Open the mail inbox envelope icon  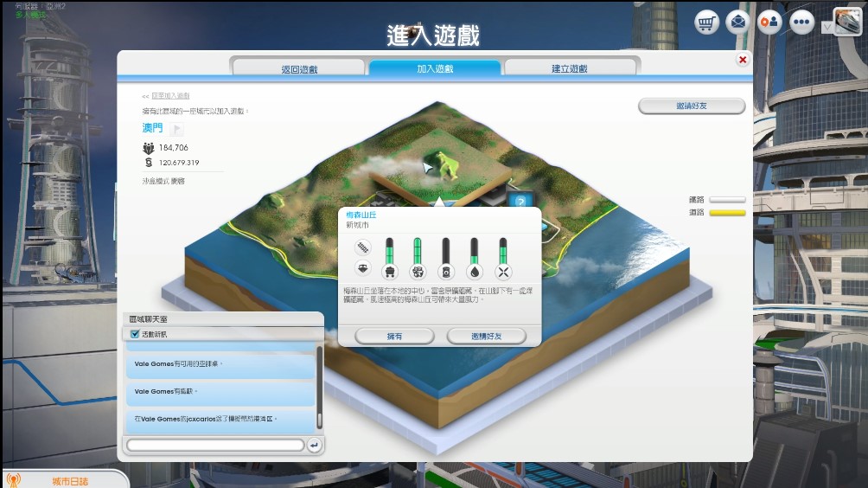[738, 22]
